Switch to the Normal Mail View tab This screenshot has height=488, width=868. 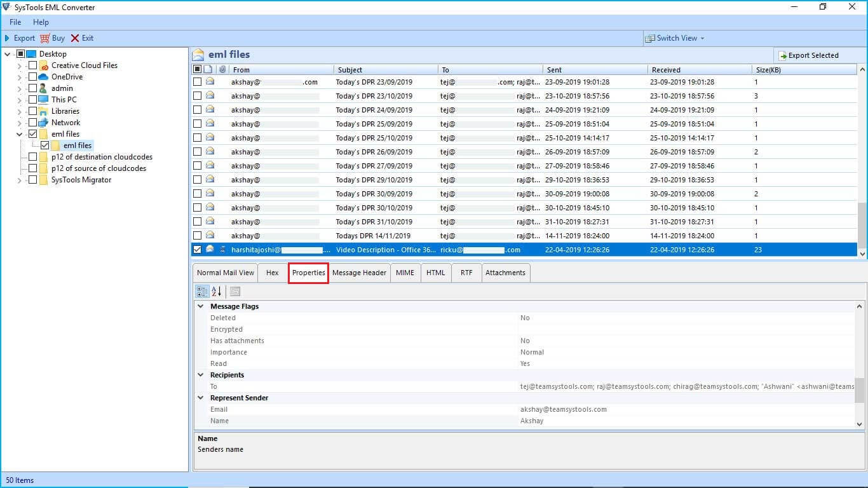point(226,273)
